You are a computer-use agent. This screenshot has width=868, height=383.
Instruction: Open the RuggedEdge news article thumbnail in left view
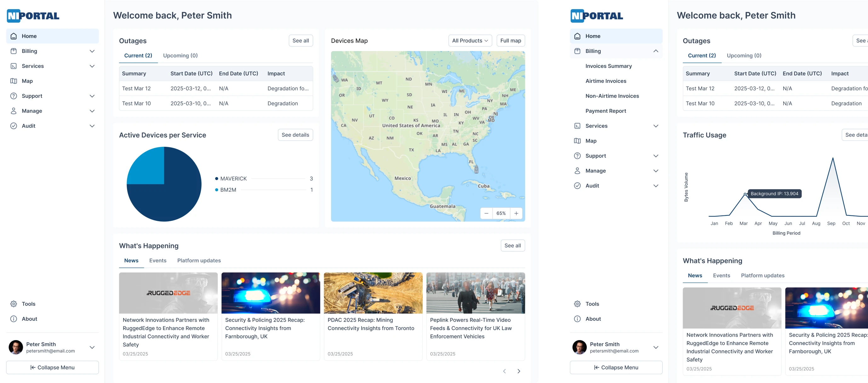pos(168,293)
